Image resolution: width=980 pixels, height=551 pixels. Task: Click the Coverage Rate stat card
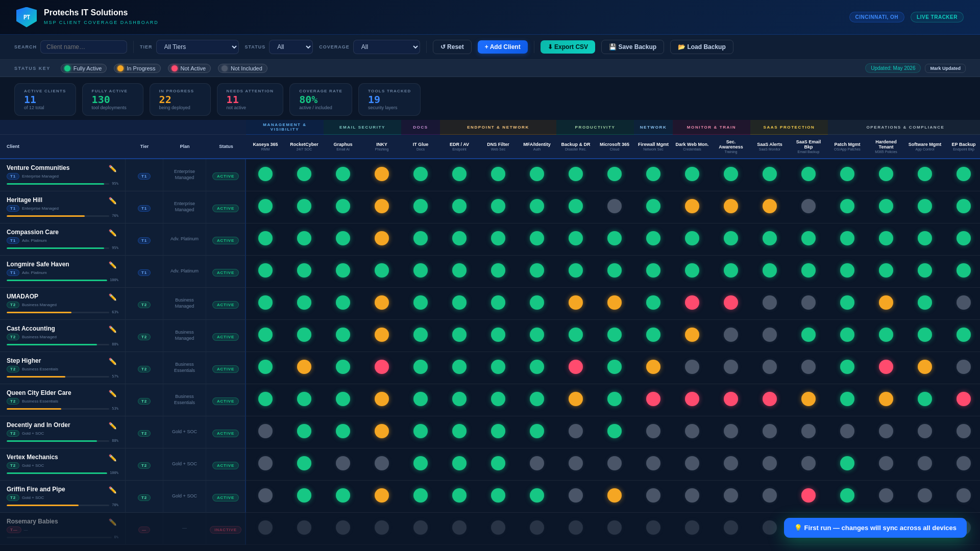point(321,99)
